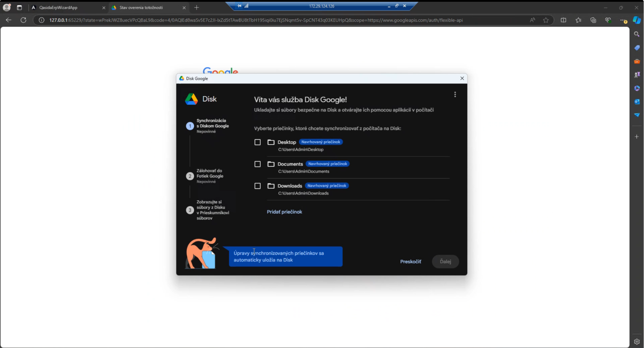Open the sidebar paper plane Drop icon
The width and height of the screenshot is (644, 348).
pos(637,115)
